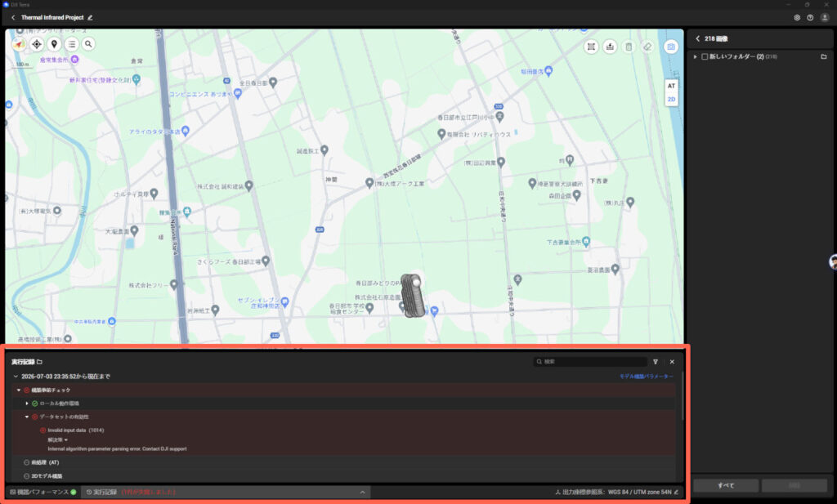Click the drone photo cluster on the map
837x504 pixels.
pos(413,296)
